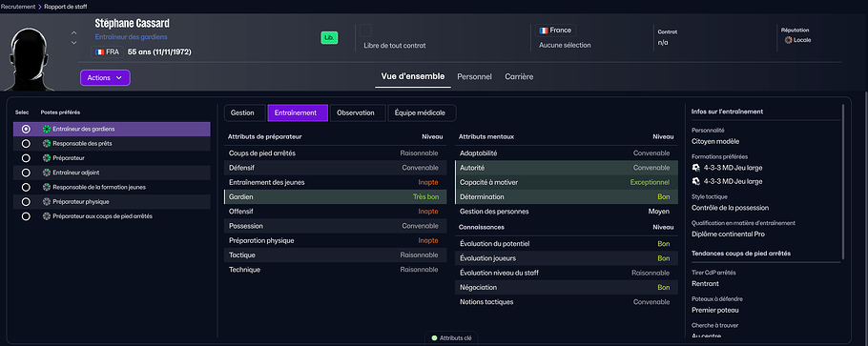This screenshot has height=346, width=868.
Task: Click the Notions tactiques attribute row
Action: 567,302
